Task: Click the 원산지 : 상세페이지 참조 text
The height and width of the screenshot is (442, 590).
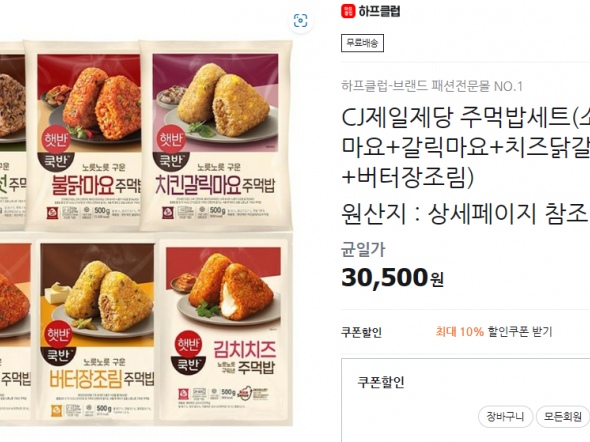Action: tap(464, 214)
